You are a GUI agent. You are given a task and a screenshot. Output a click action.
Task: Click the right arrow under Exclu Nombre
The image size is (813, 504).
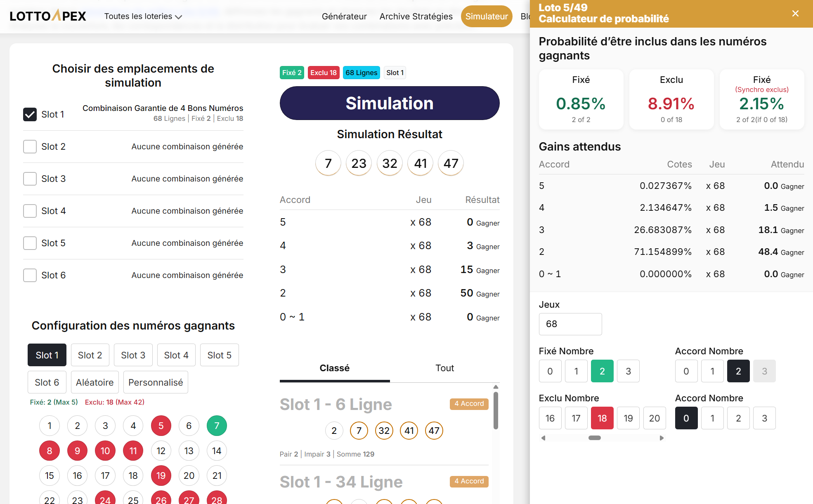click(662, 438)
